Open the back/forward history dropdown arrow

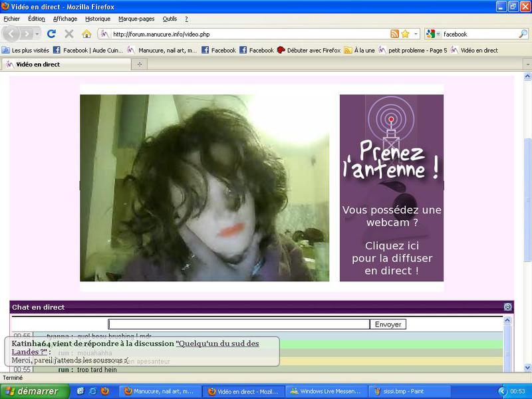click(x=37, y=34)
